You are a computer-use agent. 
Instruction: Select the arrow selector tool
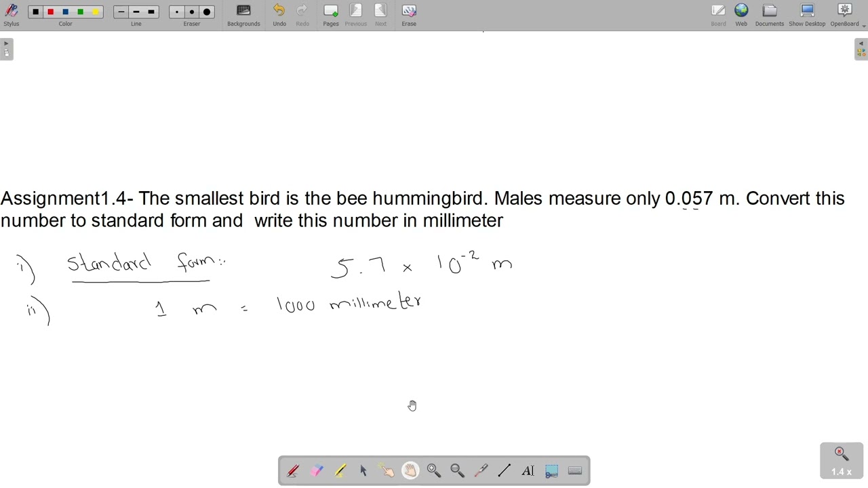tap(363, 471)
